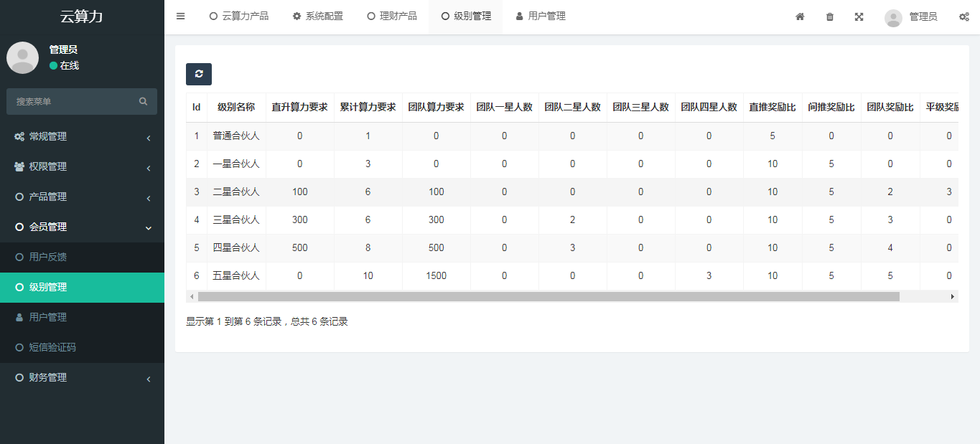980x444 pixels.
Task: Switch to the 级别管理 tab
Action: coord(465,16)
